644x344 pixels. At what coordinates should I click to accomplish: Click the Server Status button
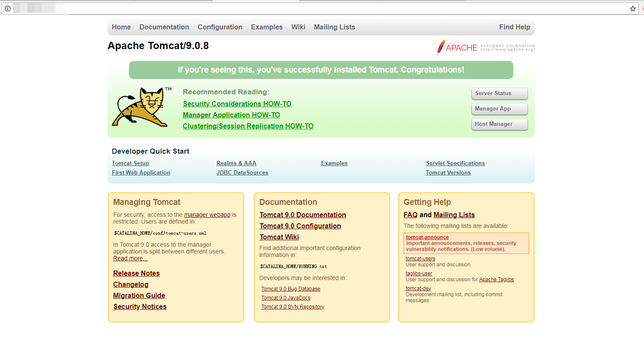pos(500,93)
